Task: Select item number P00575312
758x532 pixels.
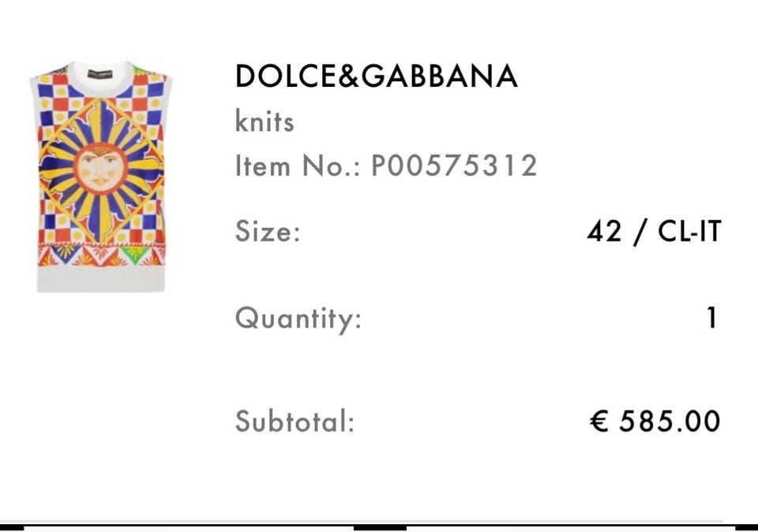Action: (454, 166)
